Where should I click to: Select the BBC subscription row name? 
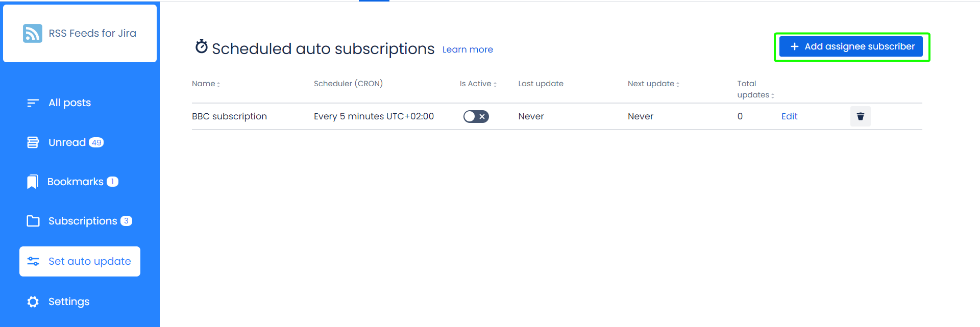229,116
